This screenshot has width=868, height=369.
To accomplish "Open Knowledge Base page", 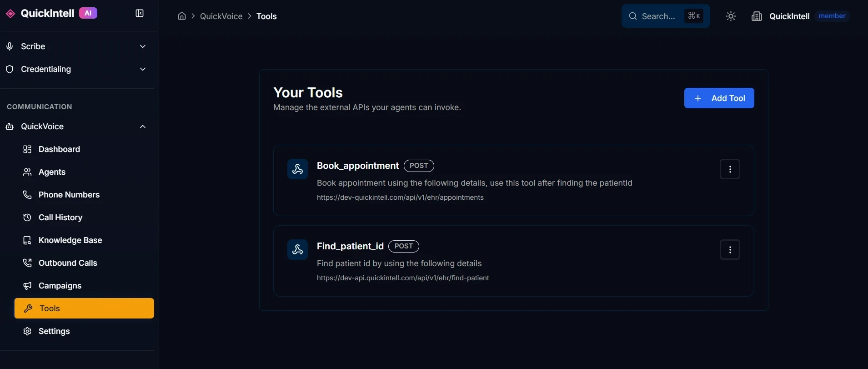I will point(84,240).
